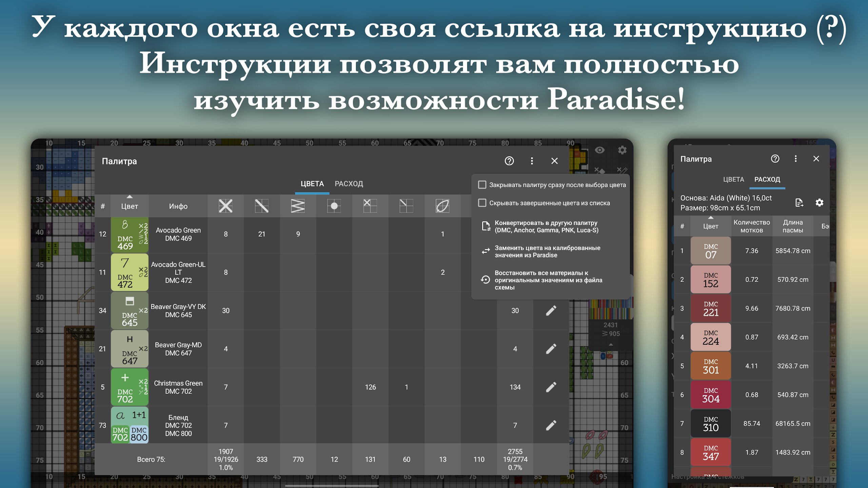Click export file icon in Расход panel
This screenshot has height=488, width=868.
pyautogui.click(x=799, y=203)
